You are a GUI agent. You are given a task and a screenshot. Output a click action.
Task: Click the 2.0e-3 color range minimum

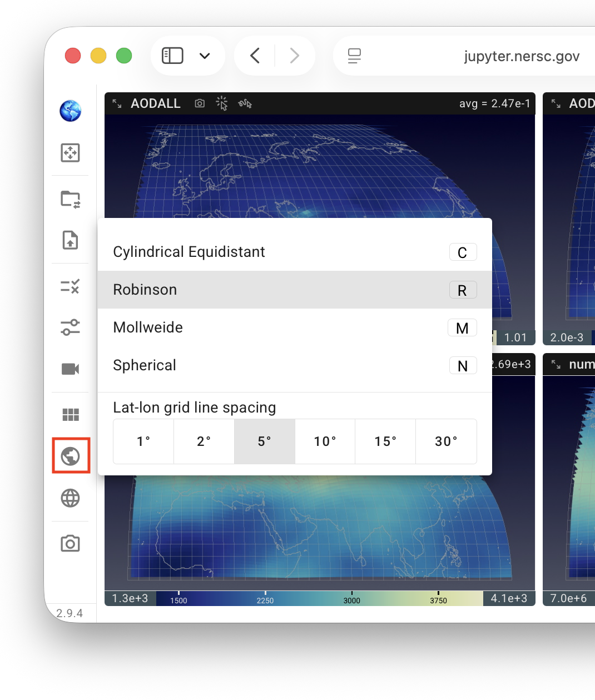[x=567, y=337]
